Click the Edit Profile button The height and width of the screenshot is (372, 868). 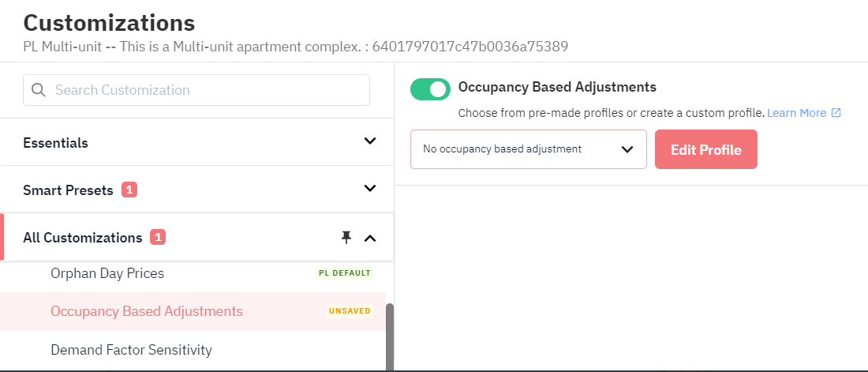click(705, 149)
